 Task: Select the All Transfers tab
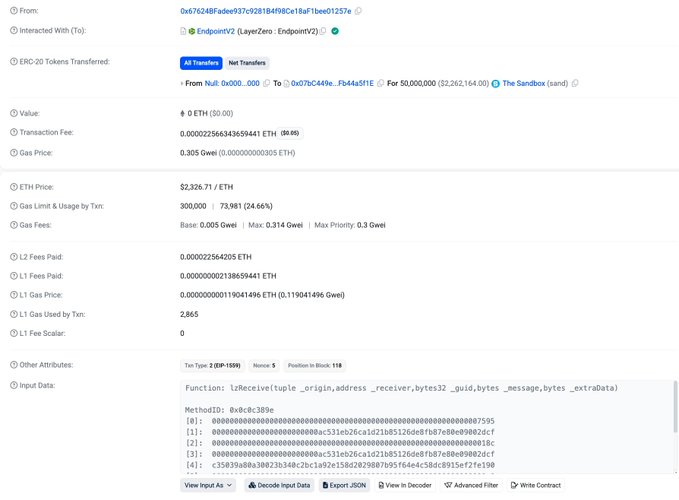click(201, 63)
